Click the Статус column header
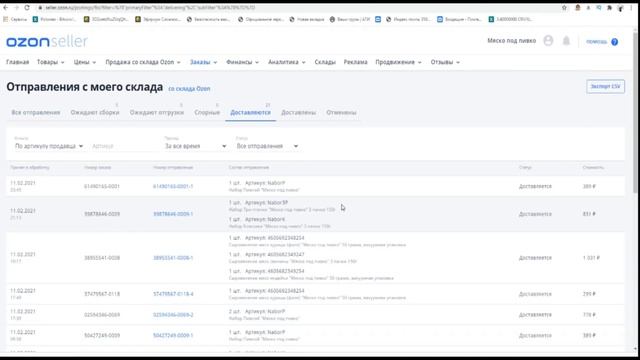This screenshot has height=360, width=640. (x=525, y=167)
